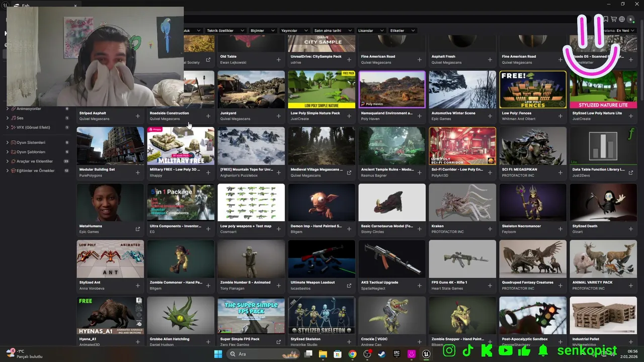Click the Windows Start button
The height and width of the screenshot is (362, 644).
tap(218, 354)
